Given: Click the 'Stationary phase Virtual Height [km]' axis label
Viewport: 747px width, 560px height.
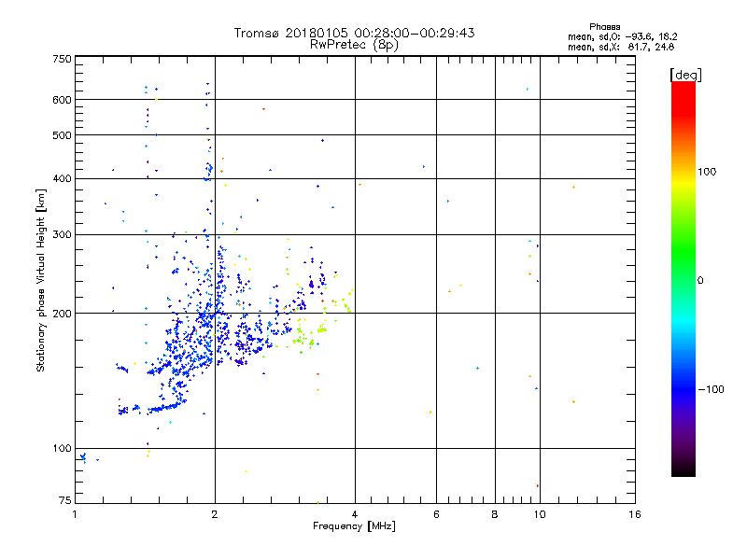Looking at the screenshot, I should pos(41,280).
